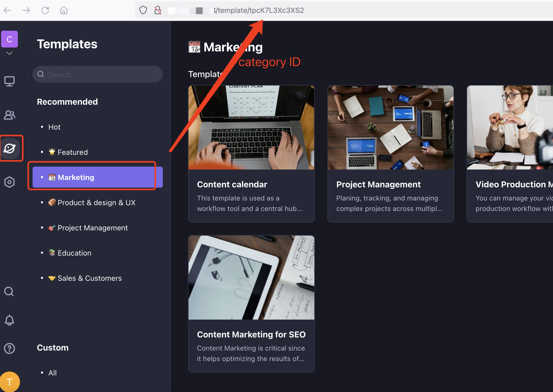The width and height of the screenshot is (553, 392).
Task: Click the browser back arrow
Action: (7, 10)
